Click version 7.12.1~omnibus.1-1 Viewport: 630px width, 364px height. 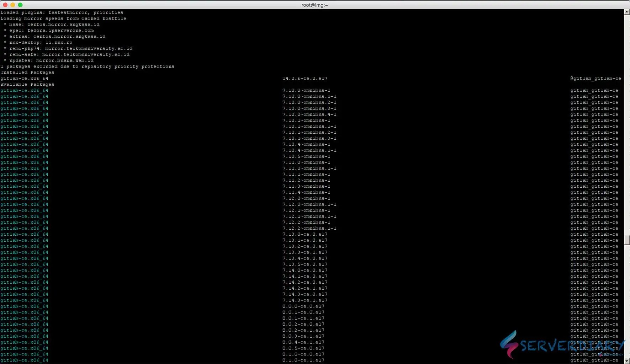point(309,216)
